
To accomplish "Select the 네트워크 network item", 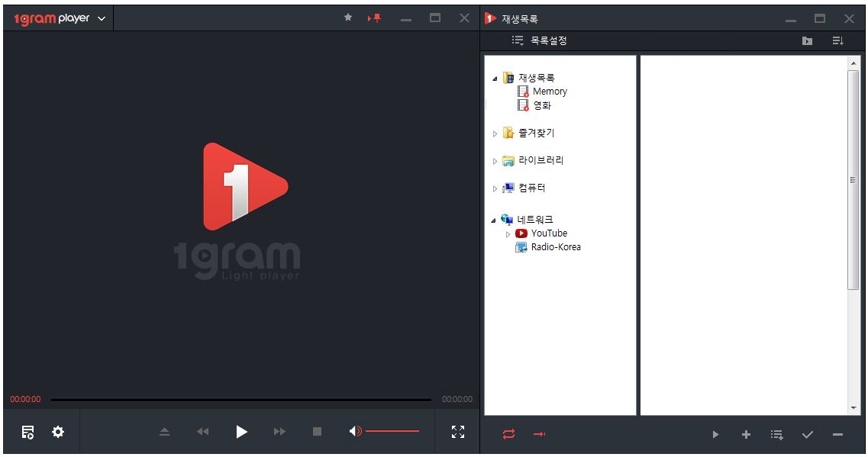I will [x=534, y=220].
